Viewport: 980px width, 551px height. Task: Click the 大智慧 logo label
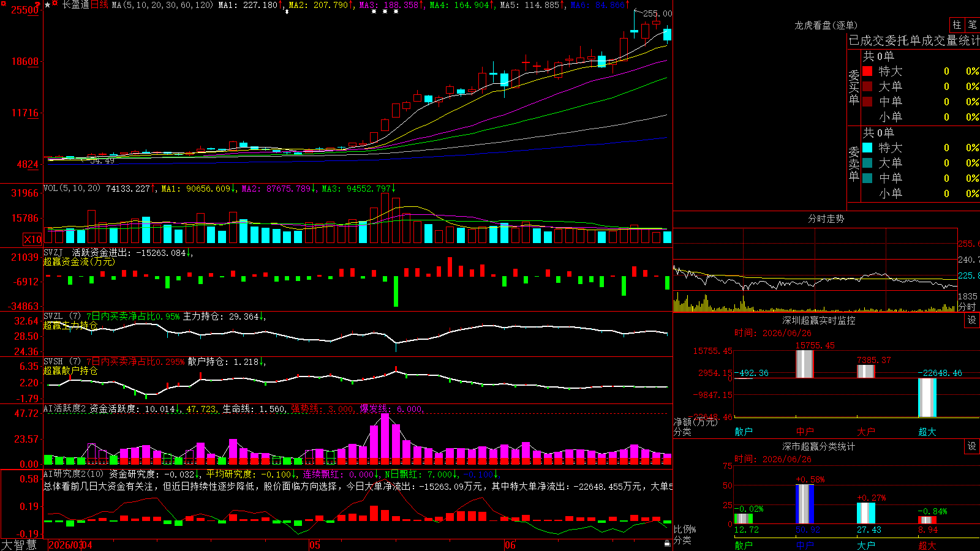(19, 545)
